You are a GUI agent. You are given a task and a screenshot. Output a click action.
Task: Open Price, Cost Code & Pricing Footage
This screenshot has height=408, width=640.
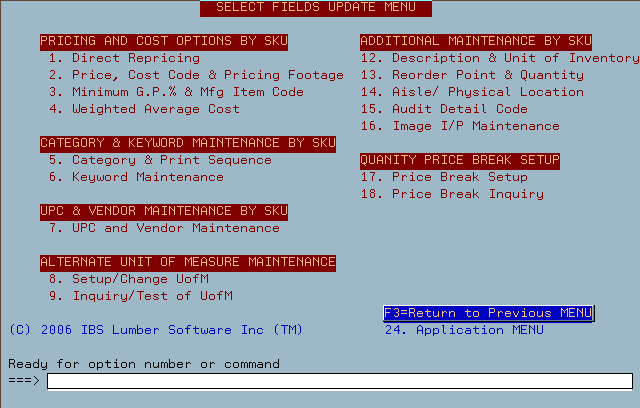coord(196,75)
